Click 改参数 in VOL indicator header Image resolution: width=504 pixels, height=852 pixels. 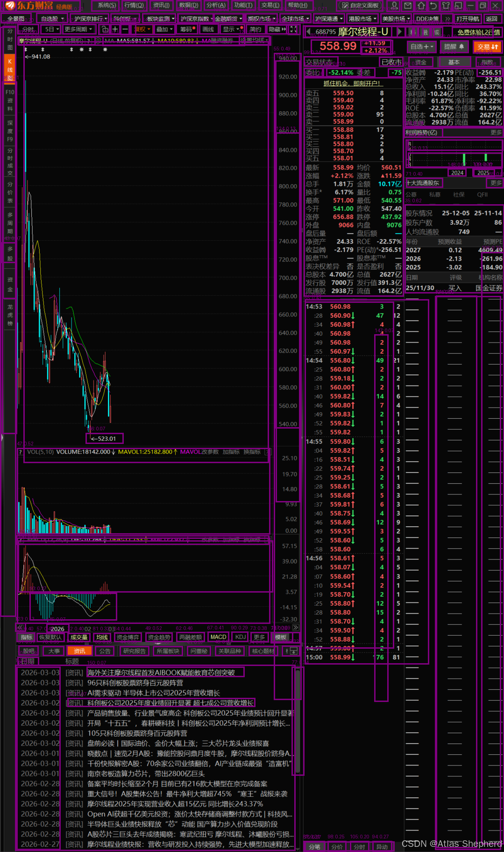[211, 452]
